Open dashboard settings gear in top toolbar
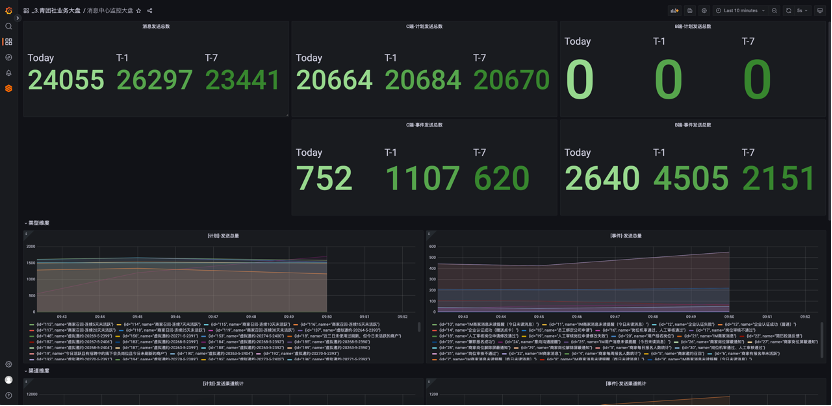Screen dimensions: 832x406 703,10
